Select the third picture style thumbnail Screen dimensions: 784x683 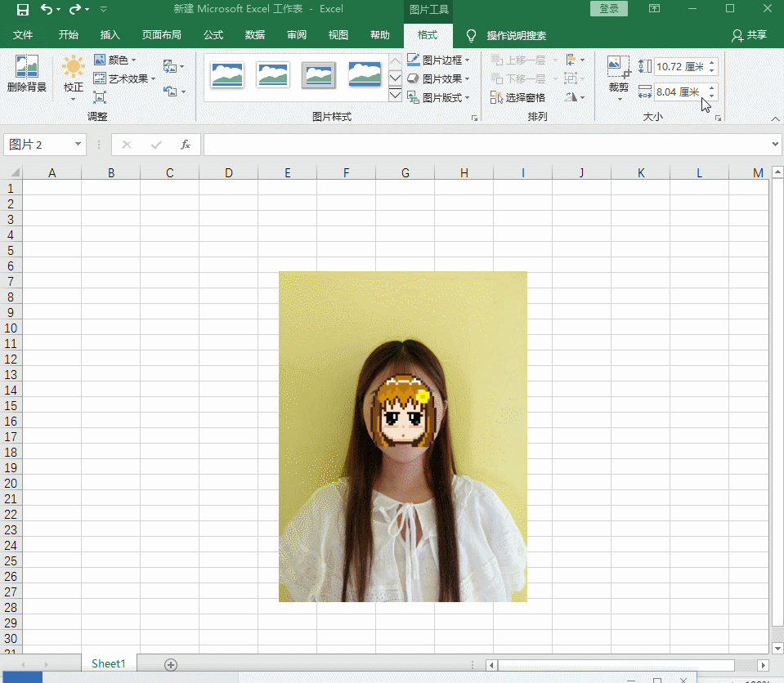[318, 74]
